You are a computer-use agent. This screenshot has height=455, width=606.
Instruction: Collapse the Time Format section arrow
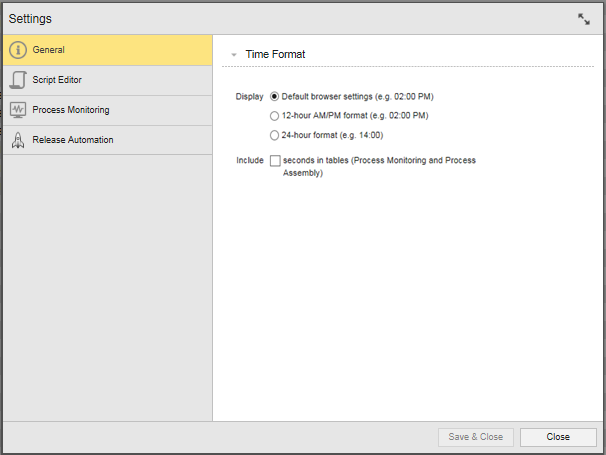pyautogui.click(x=234, y=55)
